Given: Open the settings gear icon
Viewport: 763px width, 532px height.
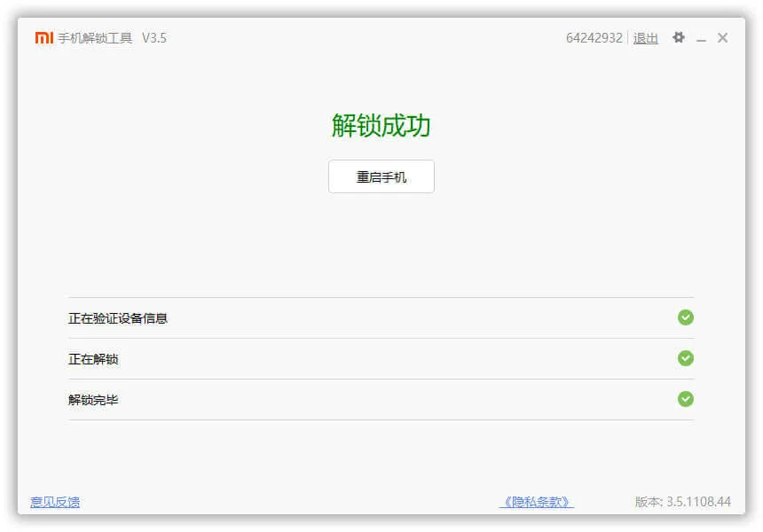Looking at the screenshot, I should tap(679, 38).
